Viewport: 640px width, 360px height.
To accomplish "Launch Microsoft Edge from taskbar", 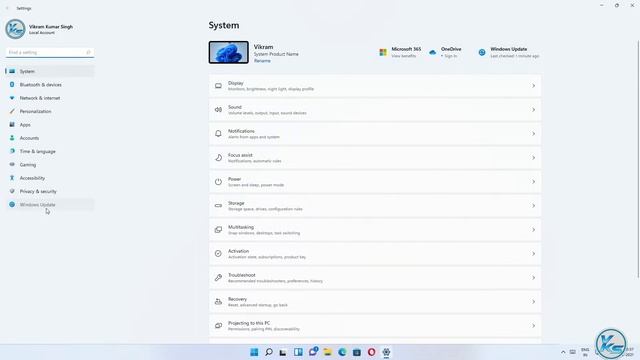I will point(342,352).
